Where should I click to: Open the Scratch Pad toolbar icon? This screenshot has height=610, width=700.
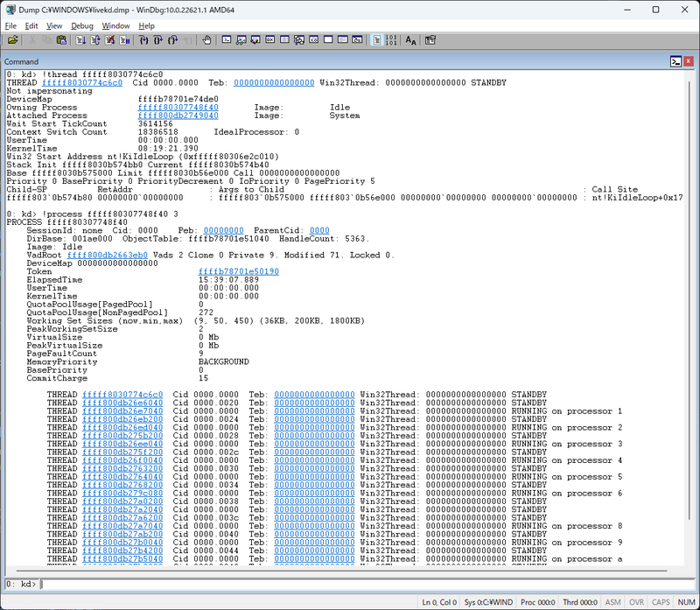(x=328, y=40)
